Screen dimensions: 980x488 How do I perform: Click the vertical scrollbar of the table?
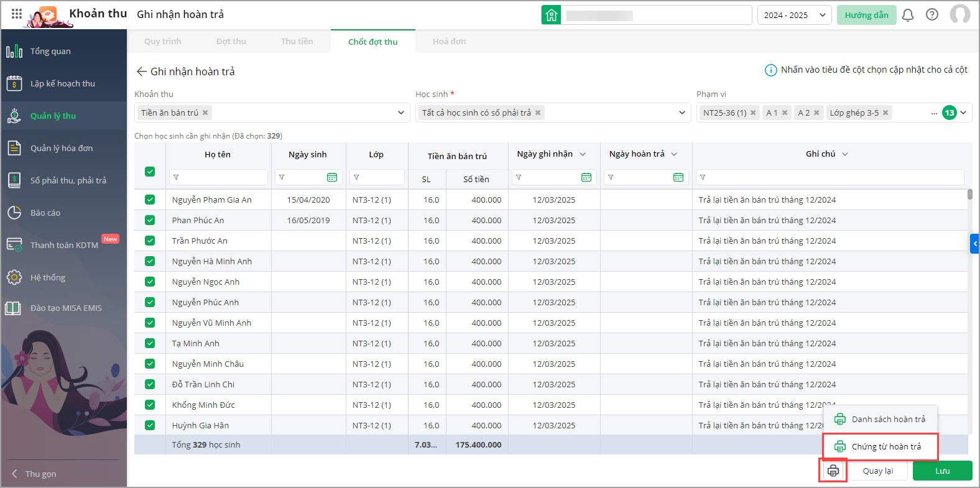coord(969,195)
